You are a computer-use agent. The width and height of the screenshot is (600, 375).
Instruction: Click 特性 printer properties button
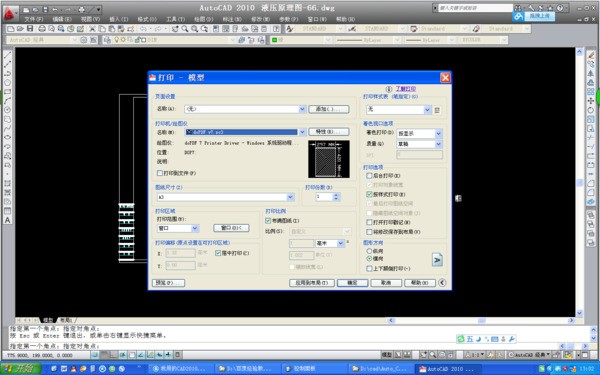[x=329, y=132]
